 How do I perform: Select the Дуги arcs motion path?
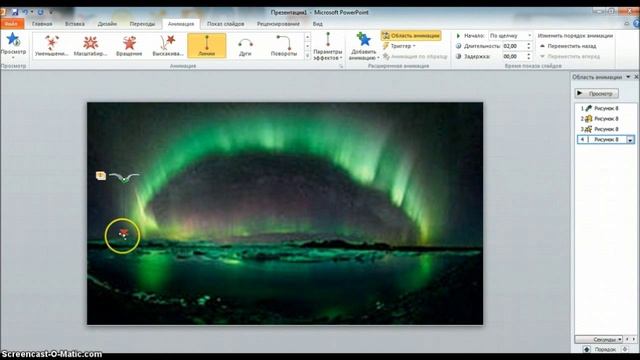point(245,45)
